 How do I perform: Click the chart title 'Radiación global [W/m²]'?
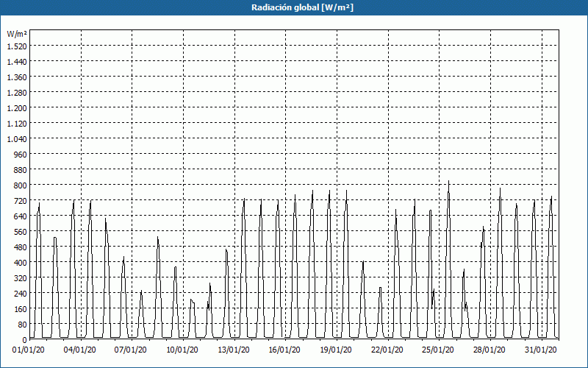pos(302,7)
